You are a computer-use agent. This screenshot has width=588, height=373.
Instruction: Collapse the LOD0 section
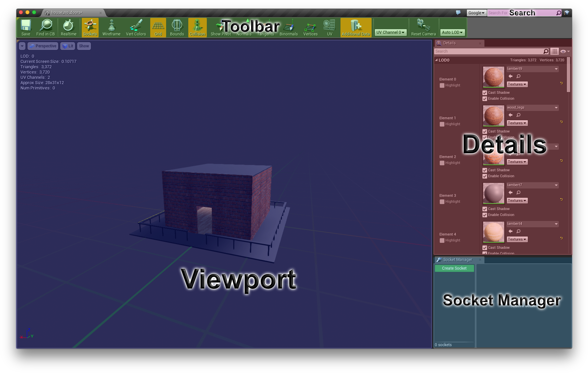tap(436, 60)
